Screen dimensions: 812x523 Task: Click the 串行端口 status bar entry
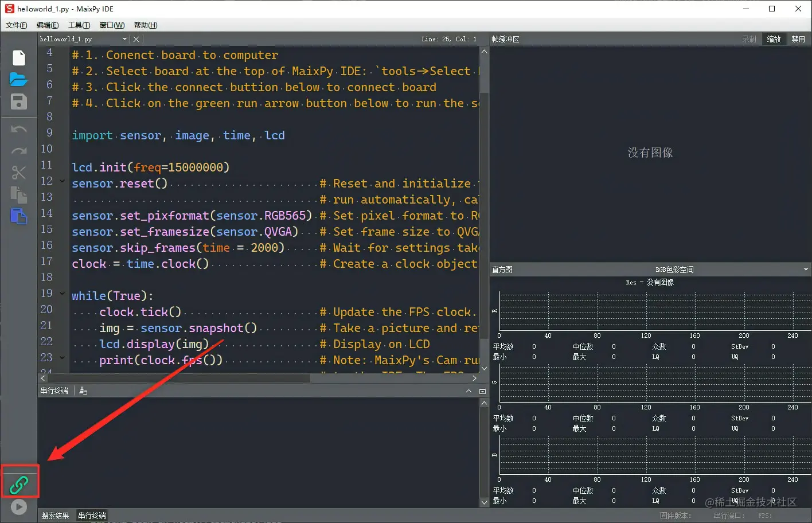tap(729, 516)
